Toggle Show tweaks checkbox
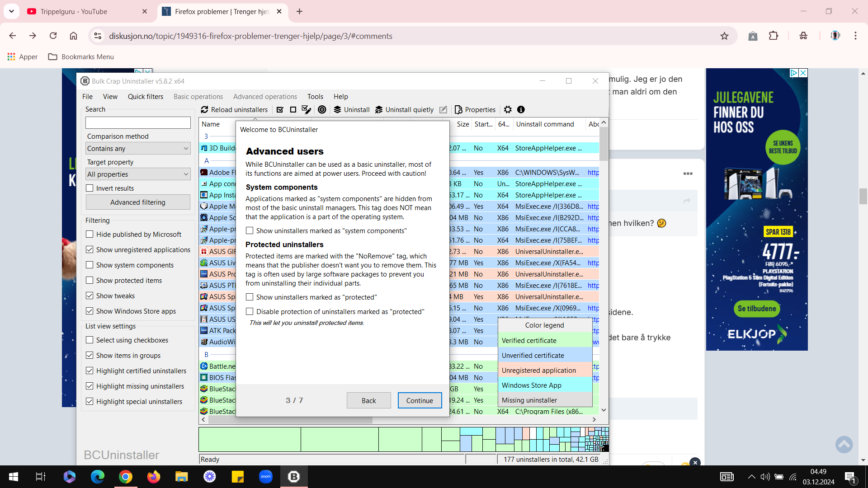 point(90,296)
